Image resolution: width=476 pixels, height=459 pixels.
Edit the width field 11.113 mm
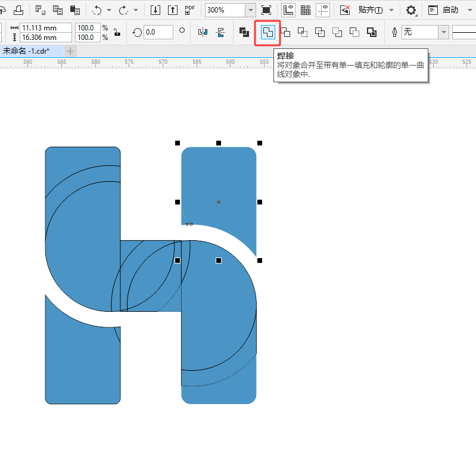[x=45, y=27]
